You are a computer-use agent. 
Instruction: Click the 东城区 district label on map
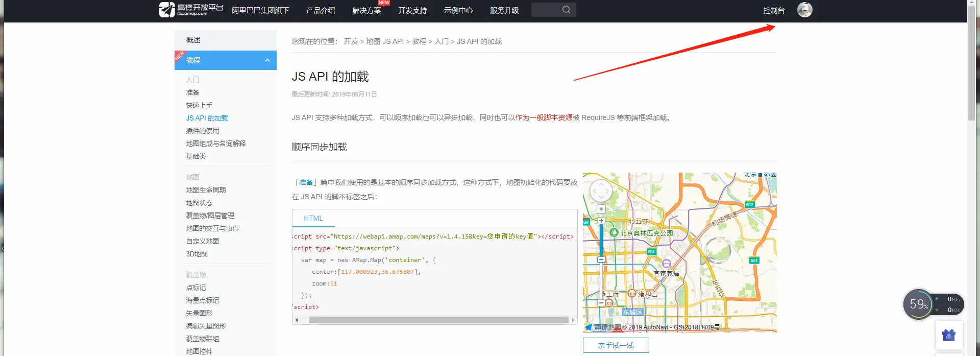click(x=632, y=312)
